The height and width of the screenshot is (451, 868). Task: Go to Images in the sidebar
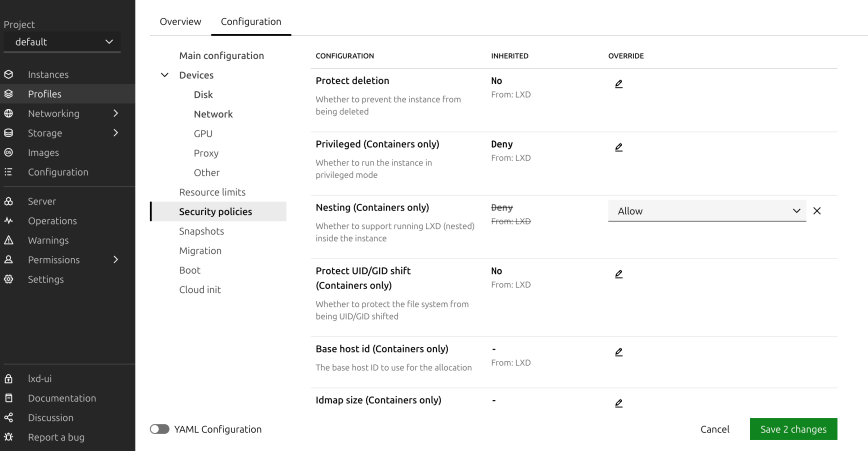[x=43, y=152]
